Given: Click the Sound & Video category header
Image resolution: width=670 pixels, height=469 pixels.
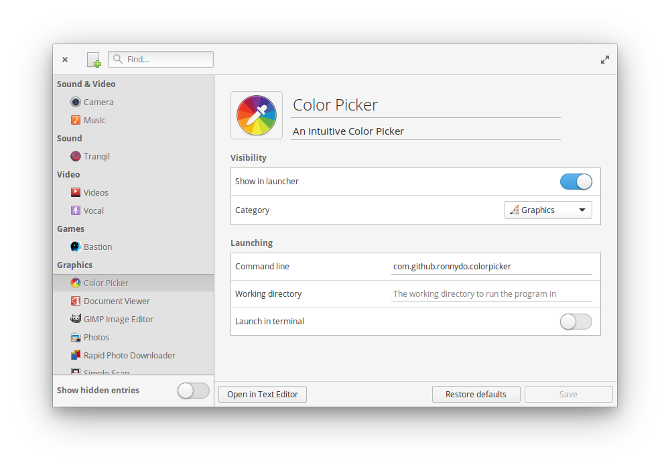Looking at the screenshot, I should [x=86, y=84].
